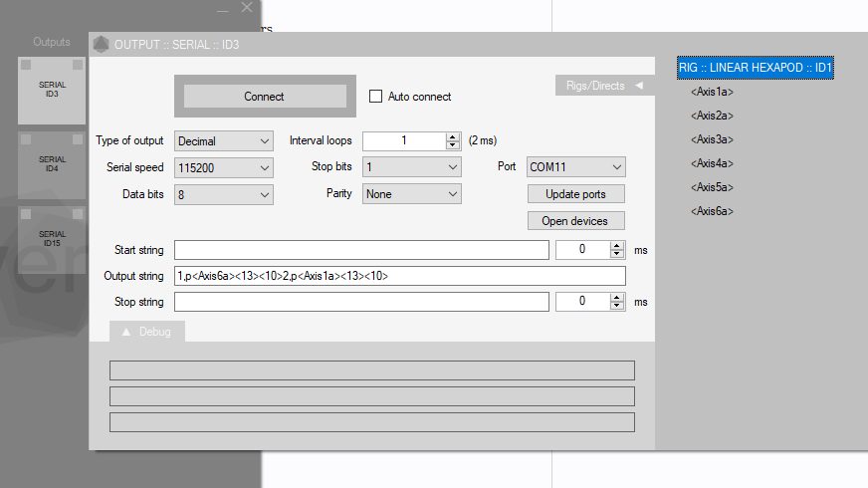Select the <Axis1a> entry

[x=712, y=92]
